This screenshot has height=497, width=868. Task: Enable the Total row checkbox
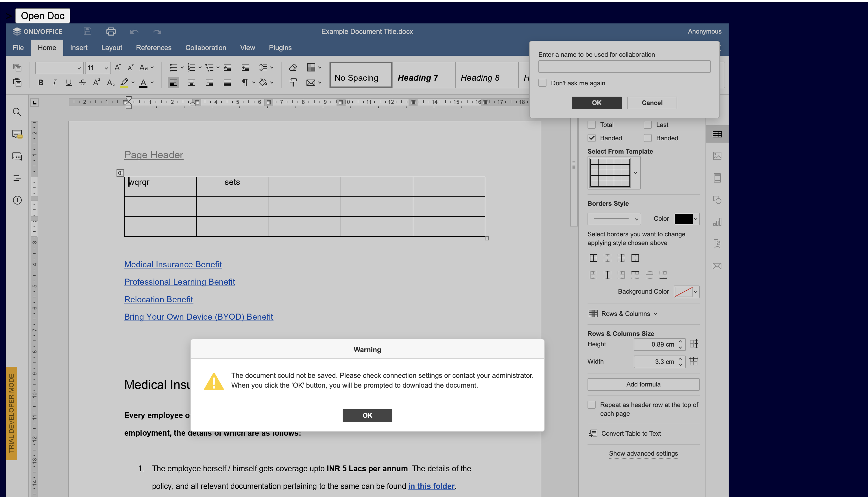[591, 125]
